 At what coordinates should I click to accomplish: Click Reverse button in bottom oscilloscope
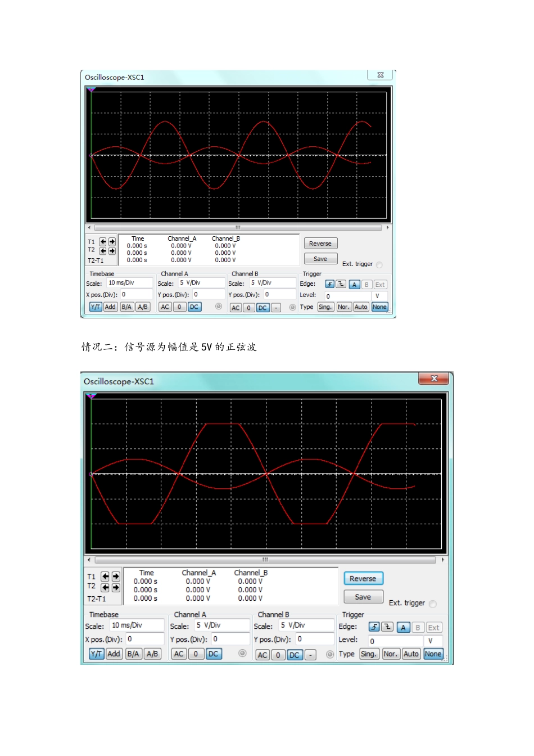tap(363, 578)
